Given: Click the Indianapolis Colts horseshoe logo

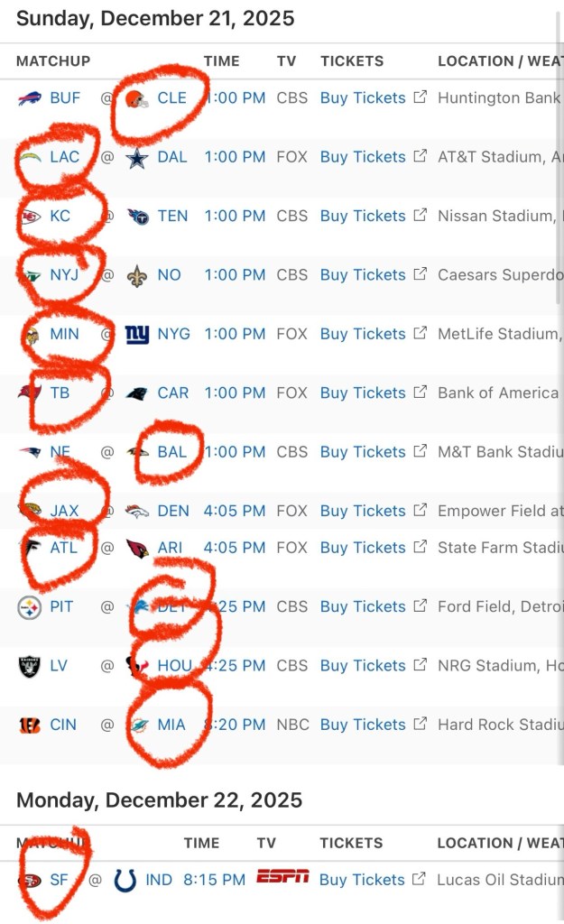Looking at the screenshot, I should pyautogui.click(x=125, y=880).
